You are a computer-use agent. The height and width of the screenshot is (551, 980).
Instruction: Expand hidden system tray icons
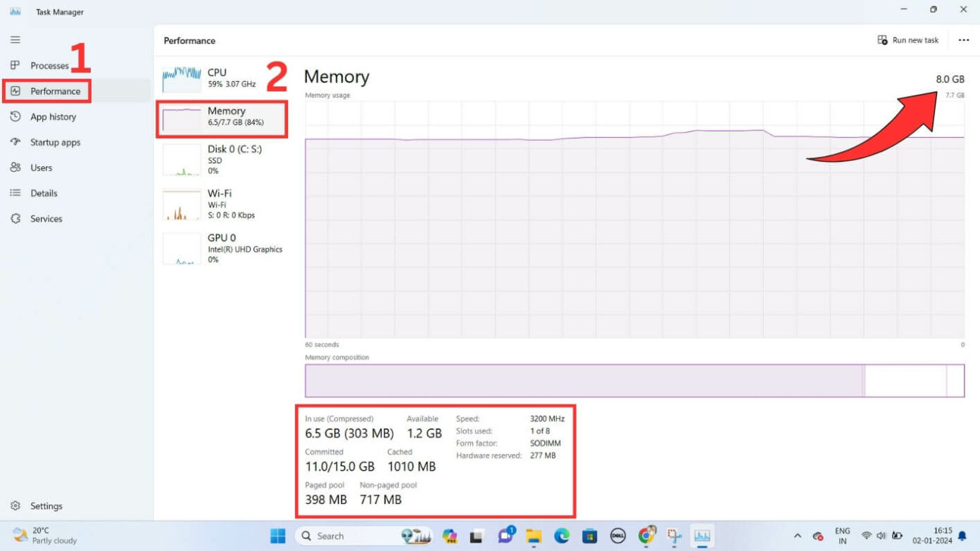pos(799,536)
